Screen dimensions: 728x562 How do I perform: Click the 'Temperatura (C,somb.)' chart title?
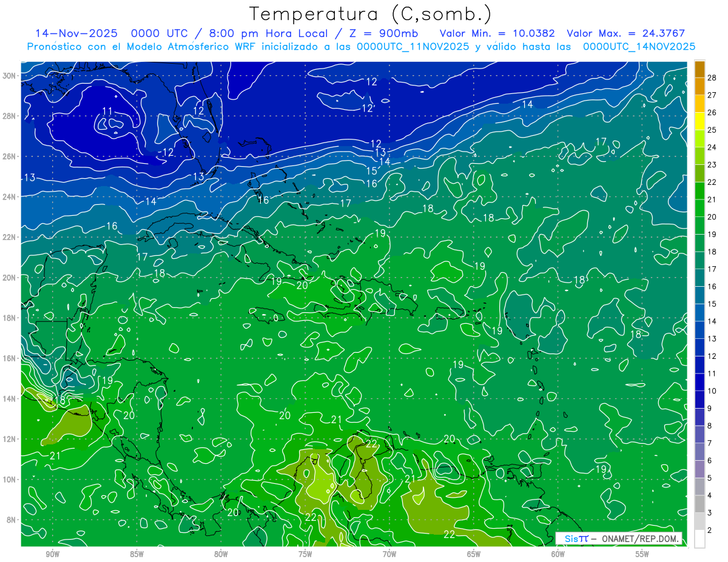[370, 14]
